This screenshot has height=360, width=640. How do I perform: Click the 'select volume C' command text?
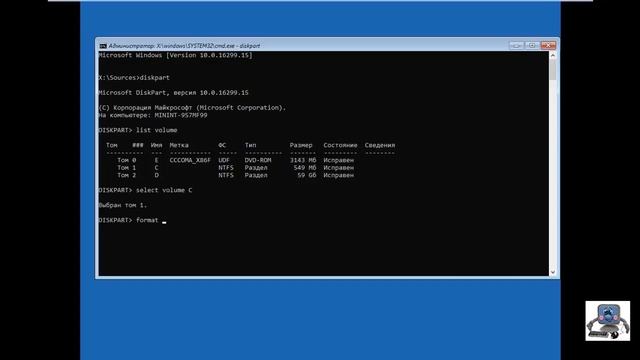pos(164,190)
